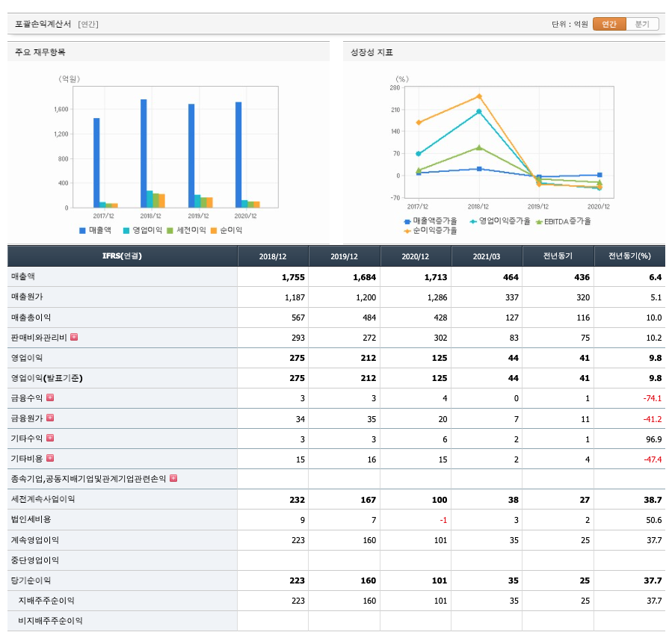Image resolution: width=672 pixels, height=644 pixels.
Task: Select the 매출원가 row label
Action: click(x=27, y=297)
